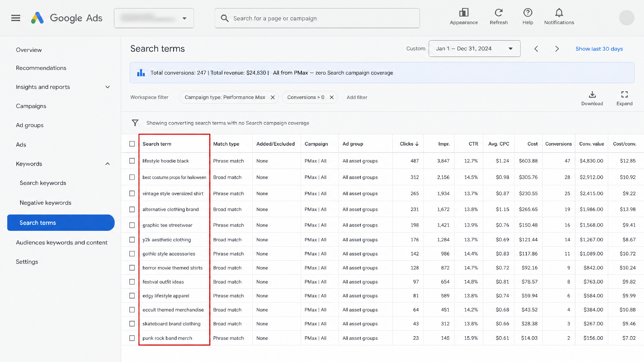Open the Overview page
This screenshot has height=362, width=644.
[29, 50]
